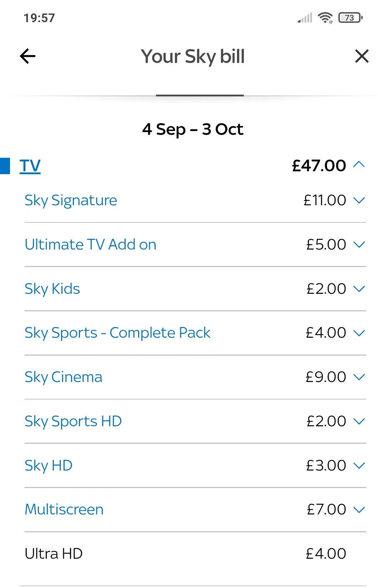The width and height of the screenshot is (378, 588).
Task: Expand Sky Sports Complete Pack chevron
Action: point(359,333)
